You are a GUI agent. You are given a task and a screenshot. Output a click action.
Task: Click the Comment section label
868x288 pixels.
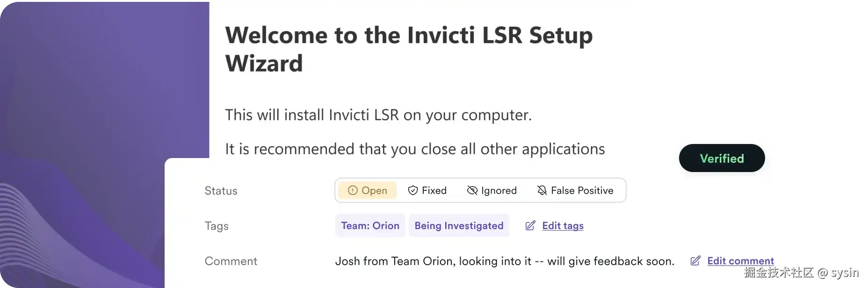231,261
